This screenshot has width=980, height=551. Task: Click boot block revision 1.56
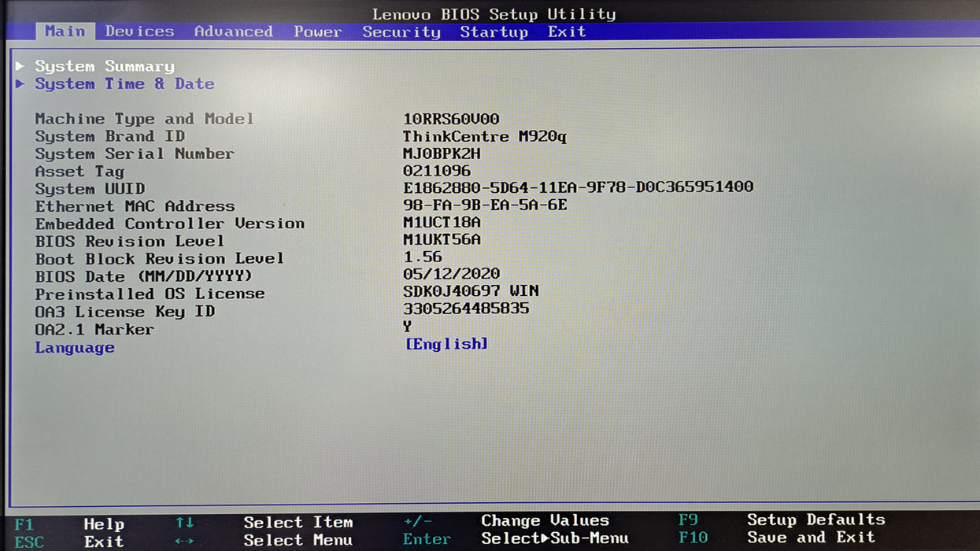pos(423,257)
